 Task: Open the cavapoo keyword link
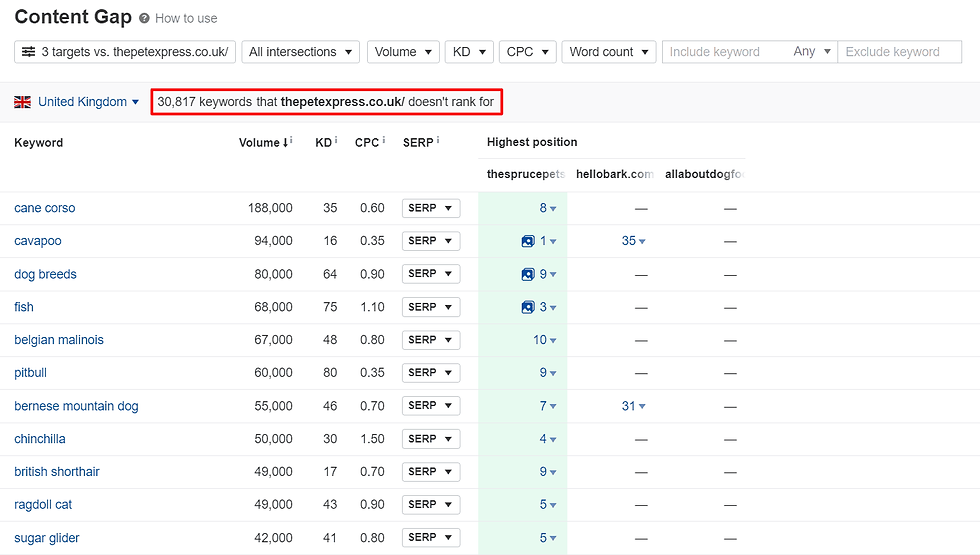[38, 241]
